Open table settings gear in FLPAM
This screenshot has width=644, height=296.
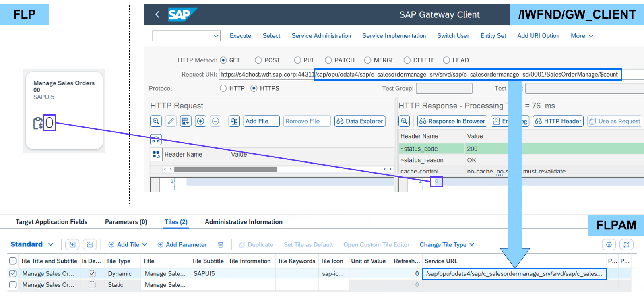point(609,244)
